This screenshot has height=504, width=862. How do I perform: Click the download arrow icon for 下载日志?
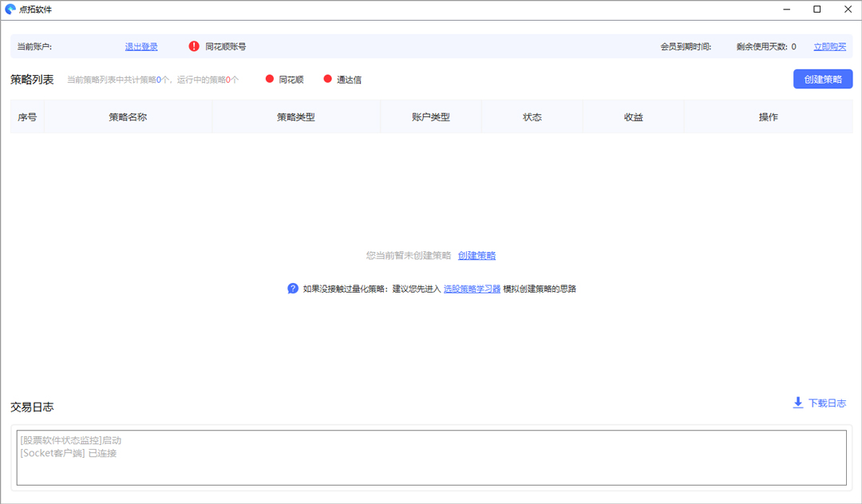(x=797, y=403)
